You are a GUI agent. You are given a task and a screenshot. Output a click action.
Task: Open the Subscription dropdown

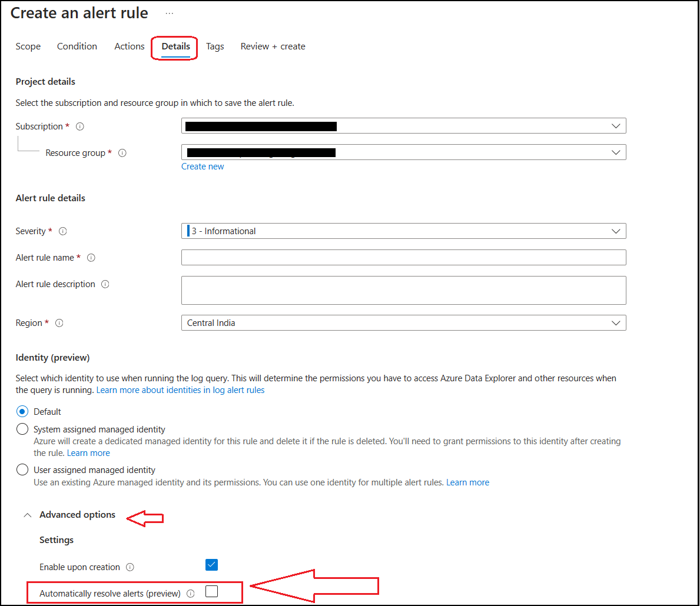click(x=616, y=126)
